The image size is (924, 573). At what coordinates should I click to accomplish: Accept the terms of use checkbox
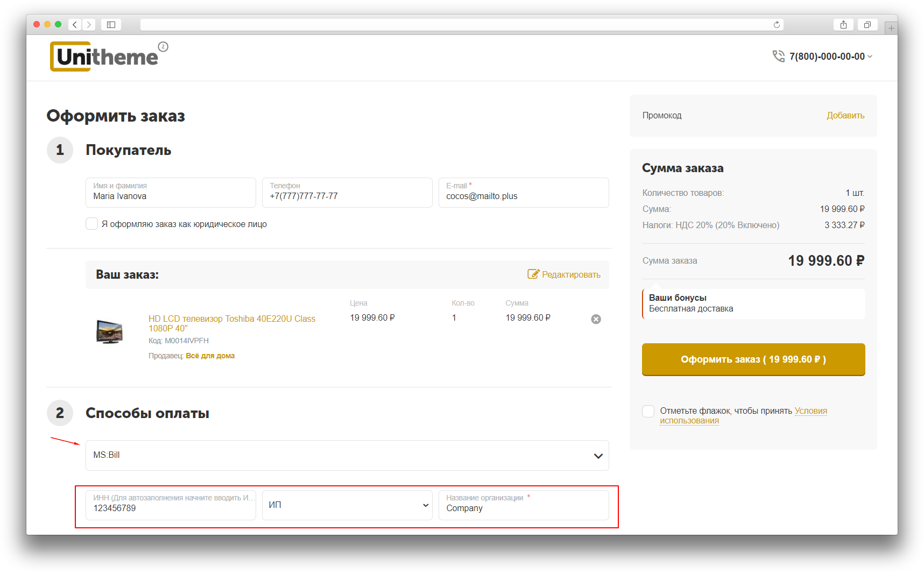pyautogui.click(x=648, y=412)
